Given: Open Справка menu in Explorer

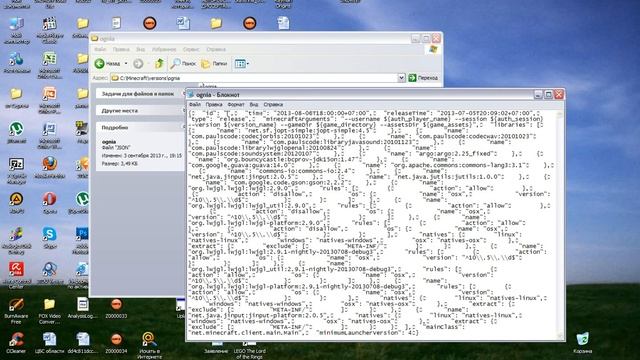Looking at the screenshot, I should coord(216,49).
